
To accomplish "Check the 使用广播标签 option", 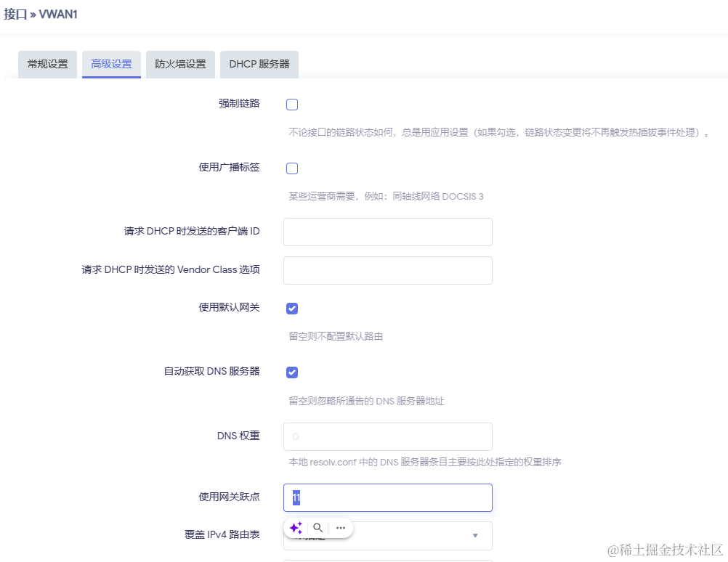I will coord(291,168).
